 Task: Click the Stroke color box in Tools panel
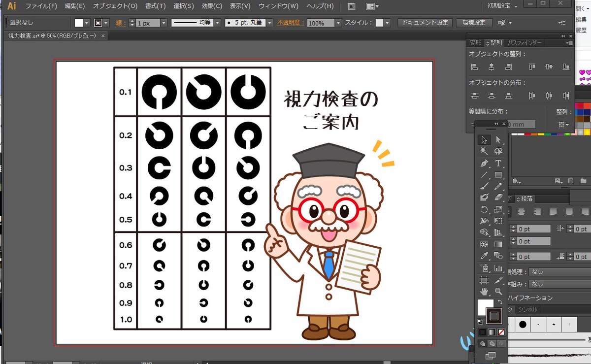pyautogui.click(x=494, y=316)
